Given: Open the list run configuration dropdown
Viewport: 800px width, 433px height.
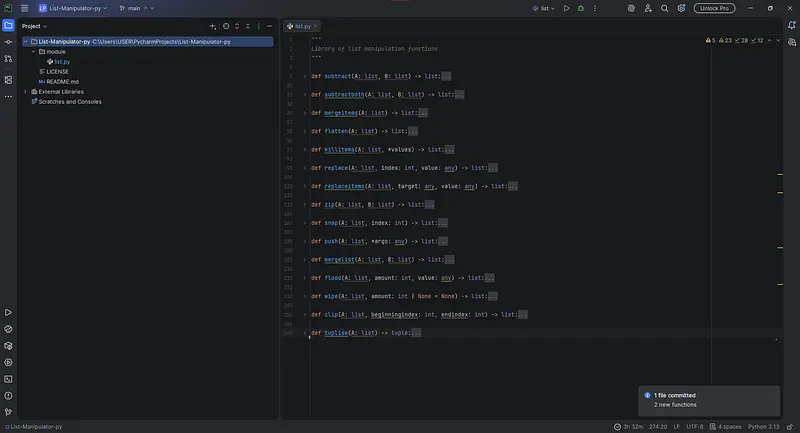Looking at the screenshot, I should 546,8.
